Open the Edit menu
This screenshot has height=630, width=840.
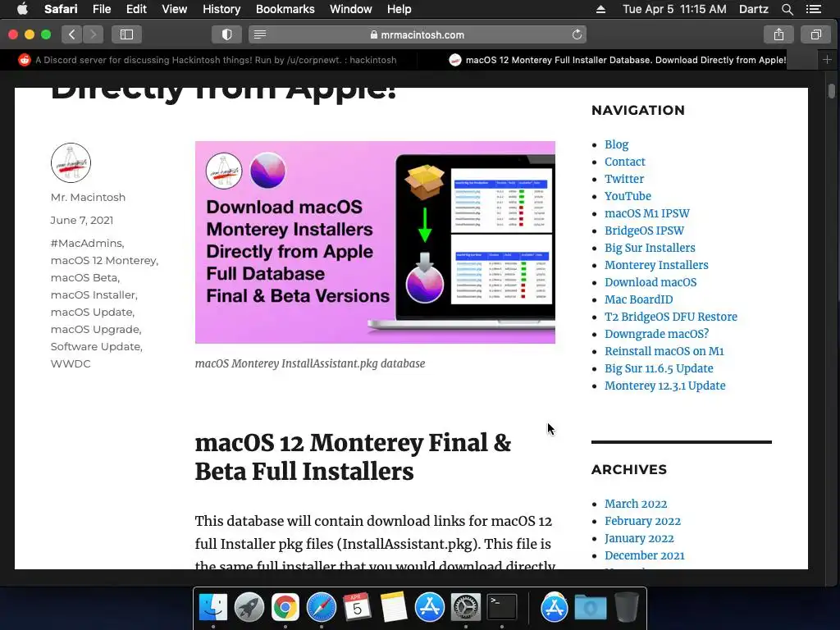point(136,9)
